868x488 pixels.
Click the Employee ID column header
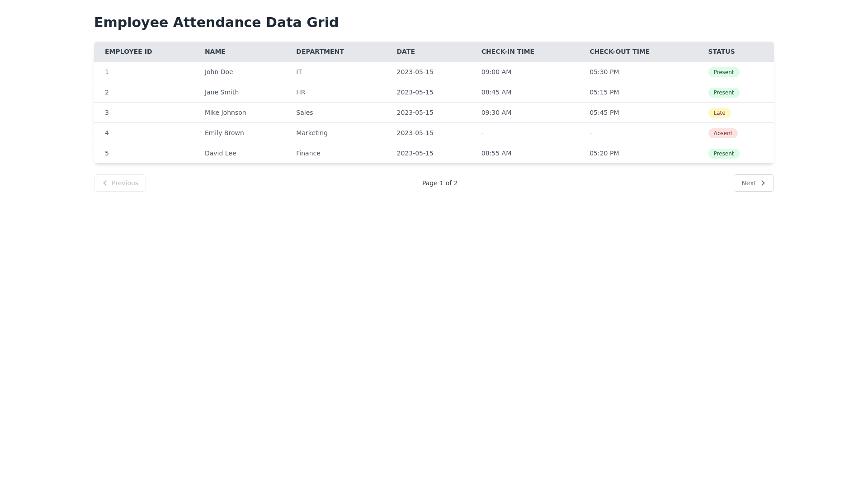pos(128,52)
